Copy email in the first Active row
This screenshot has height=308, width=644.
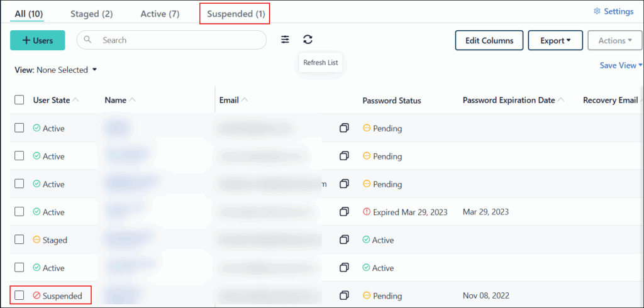click(x=344, y=128)
